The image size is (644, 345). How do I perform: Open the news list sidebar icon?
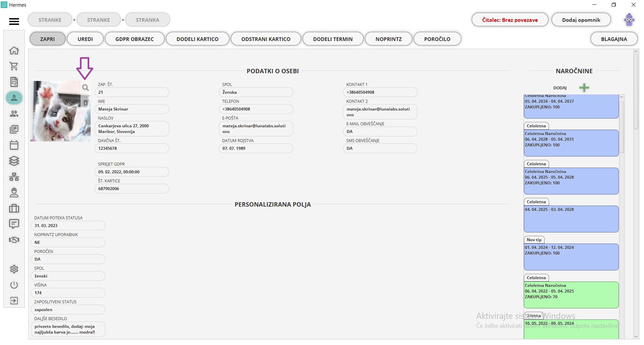(14, 129)
